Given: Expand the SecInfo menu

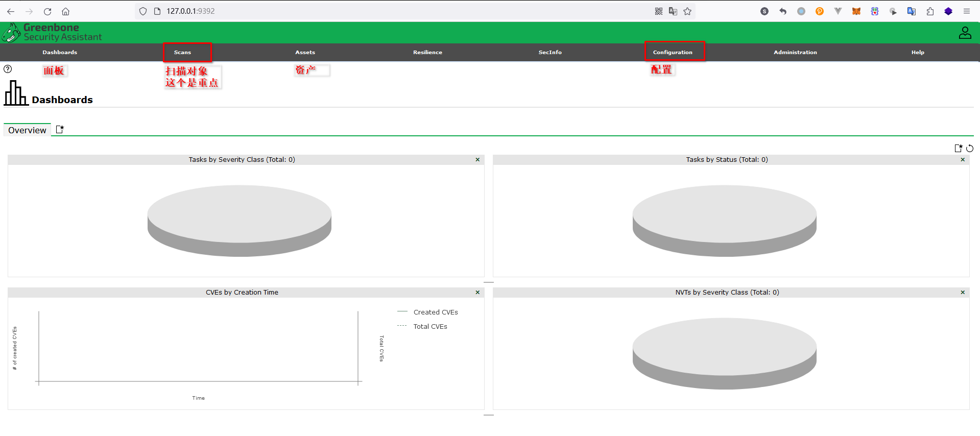Looking at the screenshot, I should coord(550,52).
